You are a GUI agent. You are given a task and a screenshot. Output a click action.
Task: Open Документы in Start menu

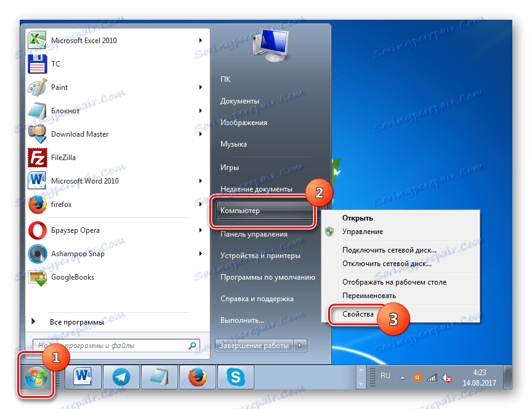click(x=240, y=101)
